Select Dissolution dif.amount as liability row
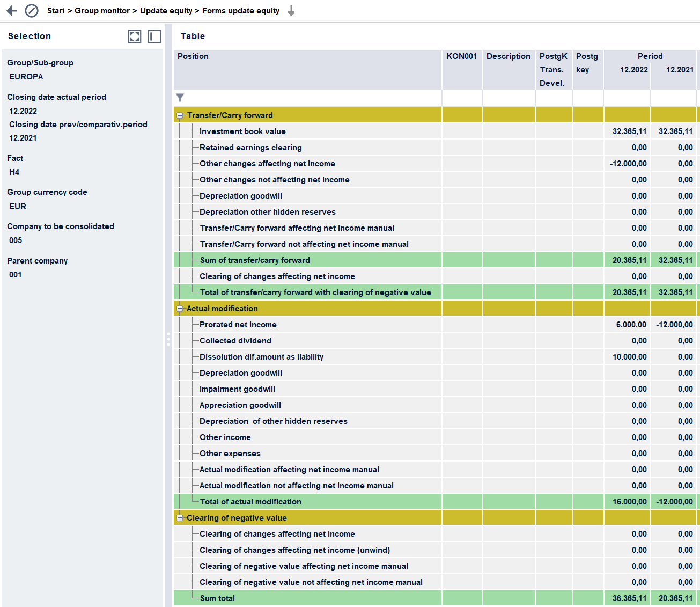 (x=437, y=357)
